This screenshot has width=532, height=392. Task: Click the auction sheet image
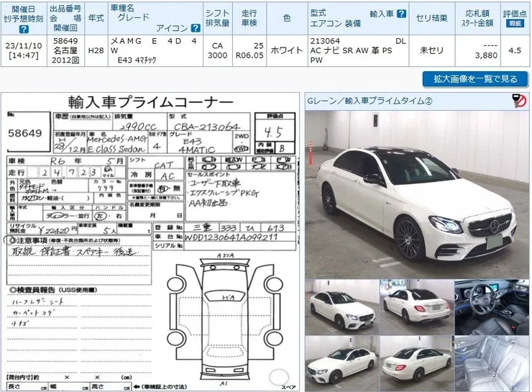point(150,242)
